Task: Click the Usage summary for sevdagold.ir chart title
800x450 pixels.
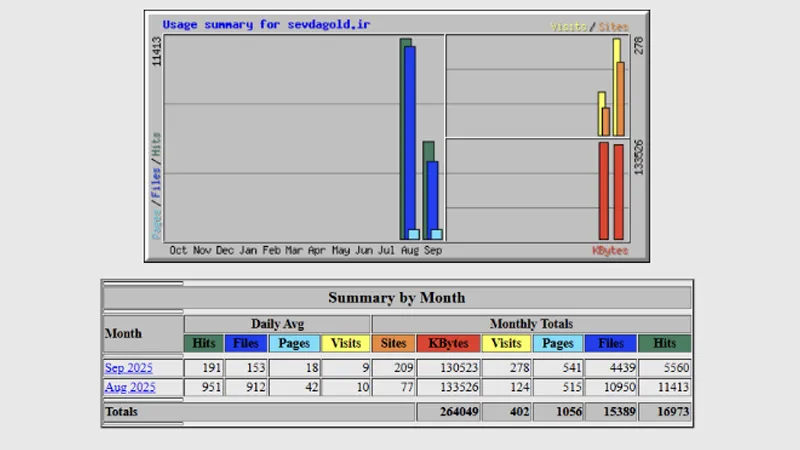Action: [x=266, y=24]
